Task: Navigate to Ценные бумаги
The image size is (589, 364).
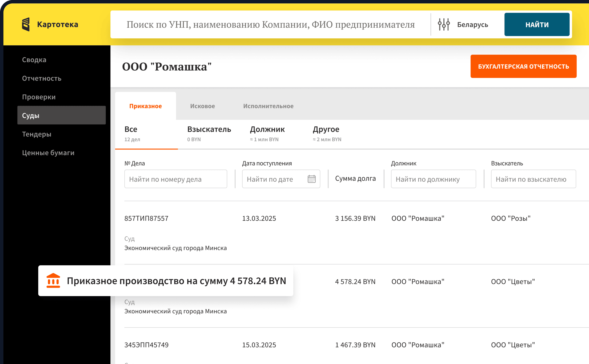Action: pos(48,153)
